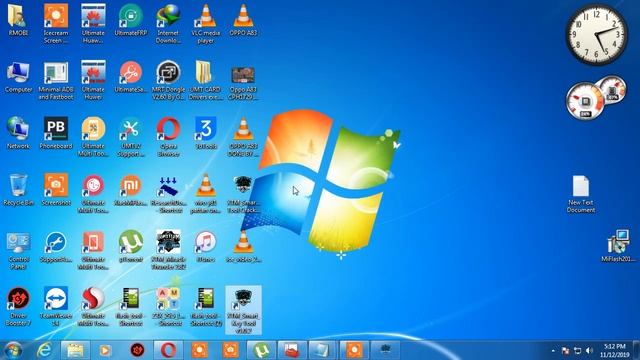640x360 pixels.
Task: Select the XiaoMiFlash shortcut with Mi logo
Action: click(x=131, y=190)
